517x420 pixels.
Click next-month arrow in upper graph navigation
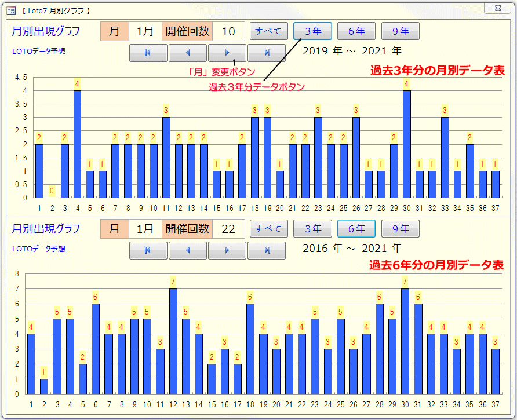click(227, 53)
